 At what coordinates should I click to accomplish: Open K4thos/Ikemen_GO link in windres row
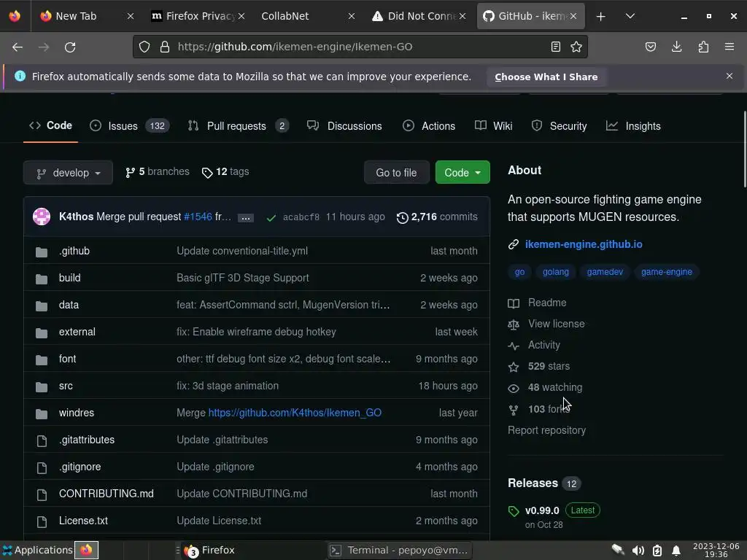(295, 413)
